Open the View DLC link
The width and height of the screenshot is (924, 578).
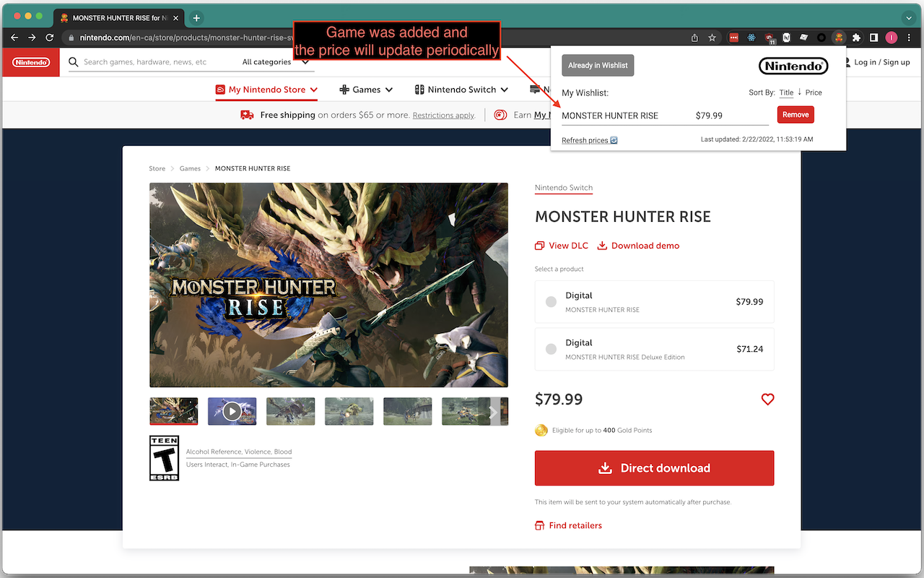[562, 246]
